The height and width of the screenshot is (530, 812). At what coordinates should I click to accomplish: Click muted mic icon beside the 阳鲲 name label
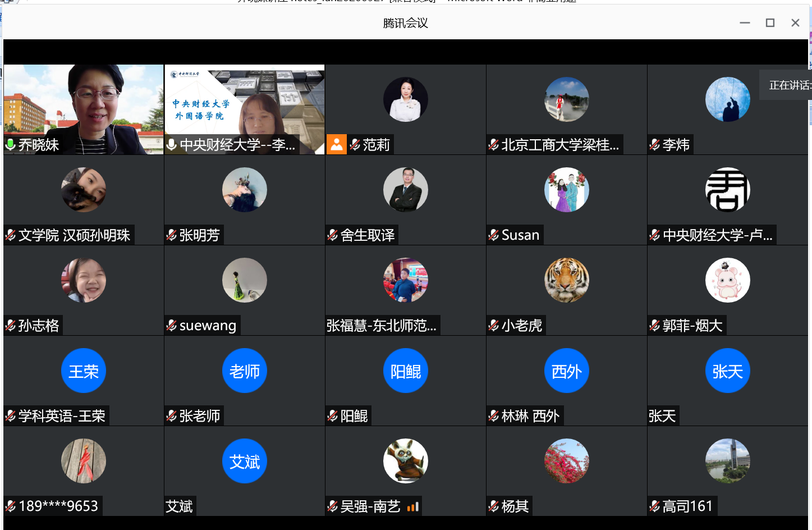332,416
